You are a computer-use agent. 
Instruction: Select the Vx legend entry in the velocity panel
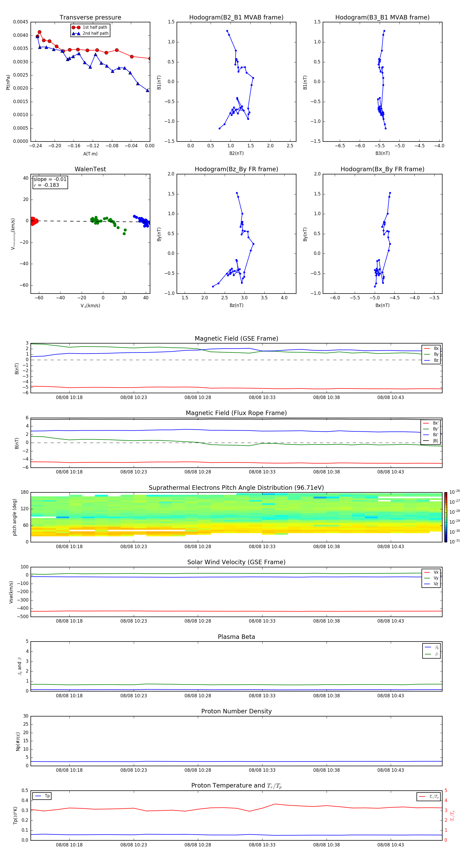click(431, 572)
